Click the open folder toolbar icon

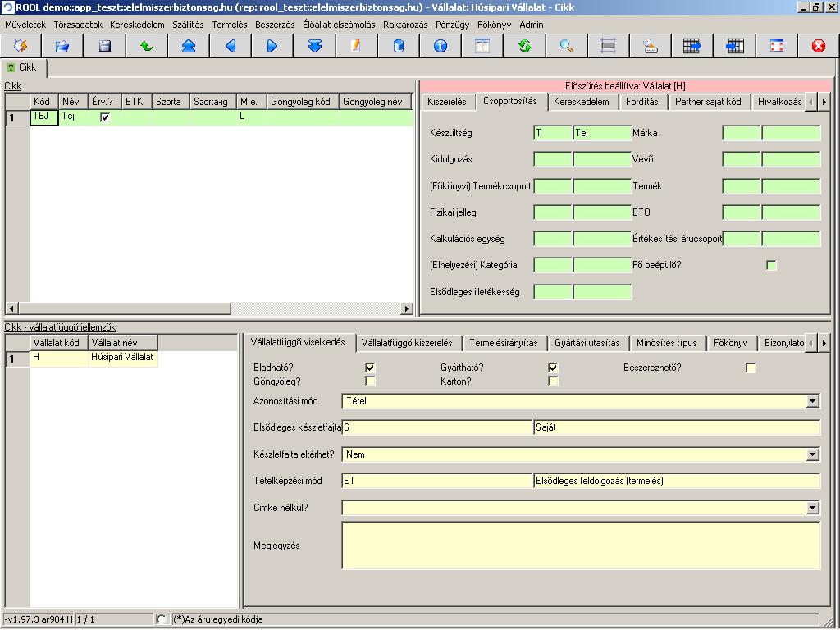[62, 46]
